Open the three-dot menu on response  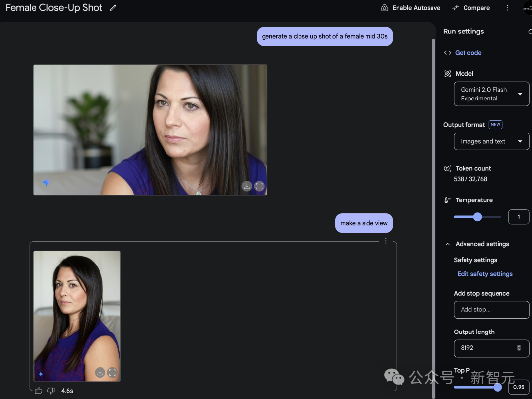tap(386, 241)
